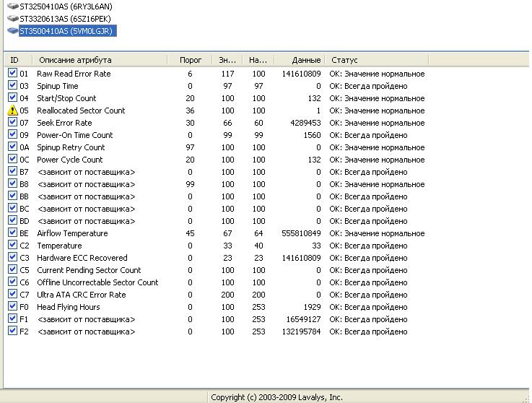Toggle checkbox for BE Airflow Temperature
532x403 pixels.
[12, 233]
